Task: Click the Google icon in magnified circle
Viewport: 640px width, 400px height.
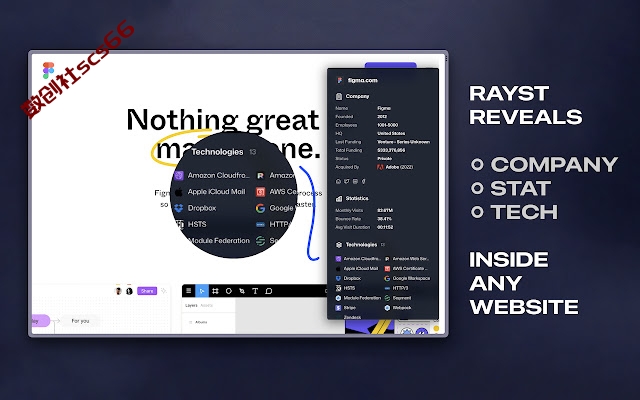Action: tap(260, 208)
